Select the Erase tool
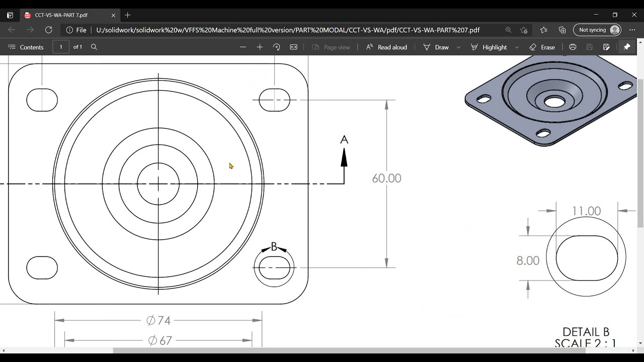 click(542, 47)
